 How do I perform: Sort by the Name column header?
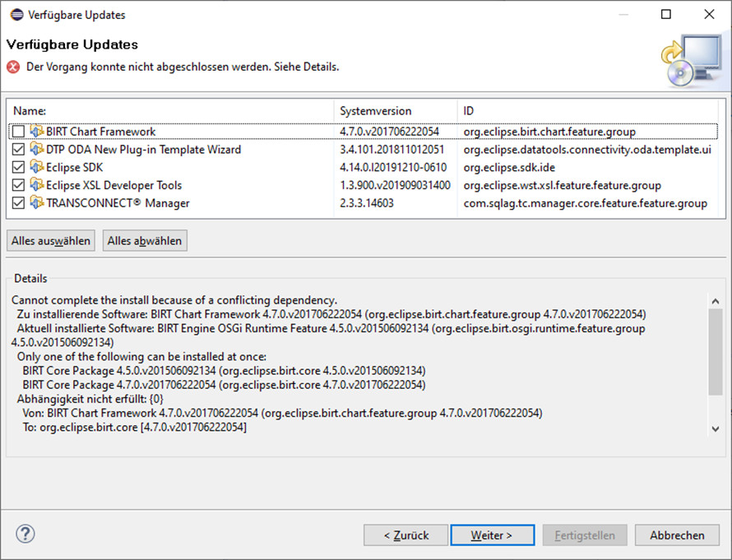pos(170,111)
